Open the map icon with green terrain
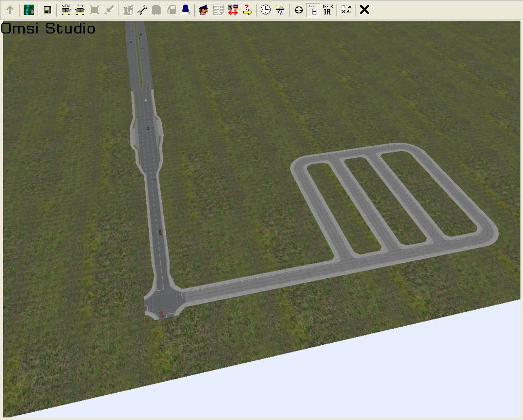 click(x=29, y=10)
